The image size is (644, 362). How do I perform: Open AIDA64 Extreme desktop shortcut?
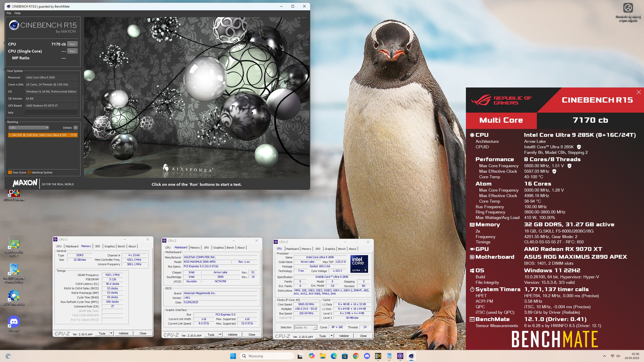point(14,195)
